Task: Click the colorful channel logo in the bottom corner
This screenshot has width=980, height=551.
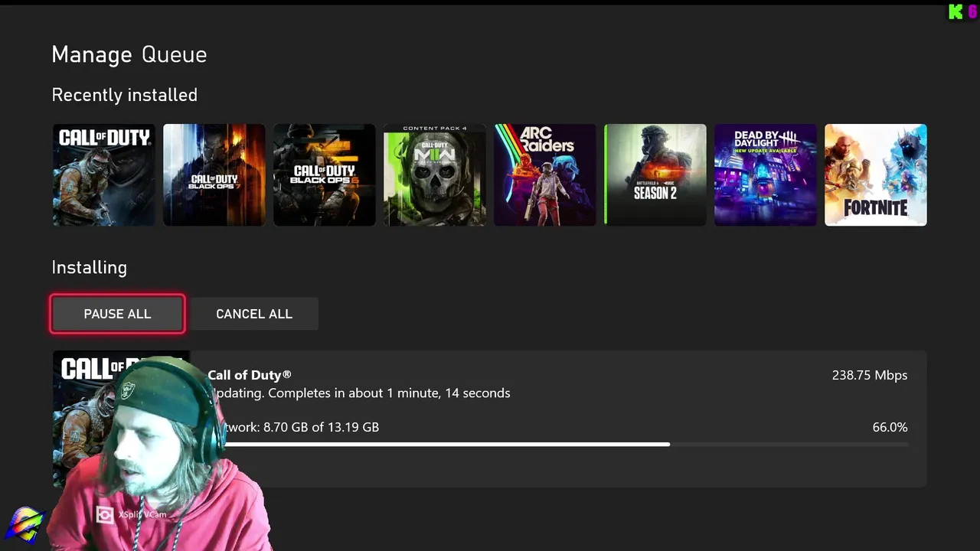Action: click(24, 524)
